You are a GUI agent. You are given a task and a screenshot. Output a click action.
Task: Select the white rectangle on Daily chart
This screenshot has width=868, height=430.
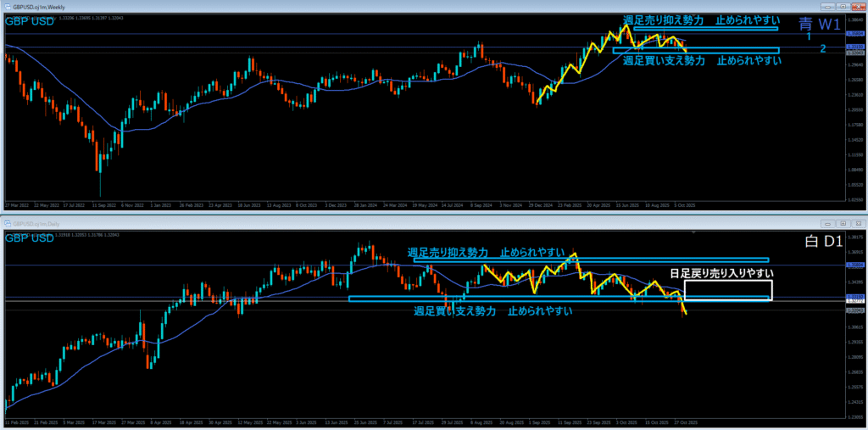(727, 290)
